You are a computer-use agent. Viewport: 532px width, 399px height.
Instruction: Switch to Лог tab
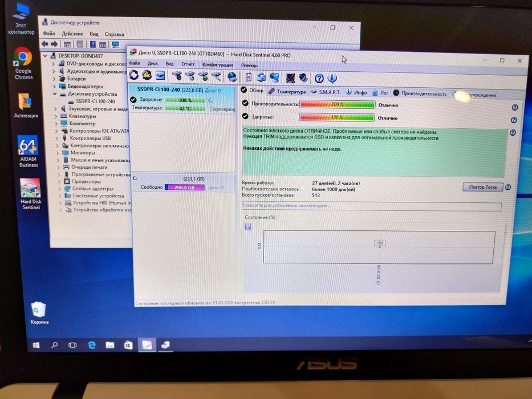click(380, 93)
